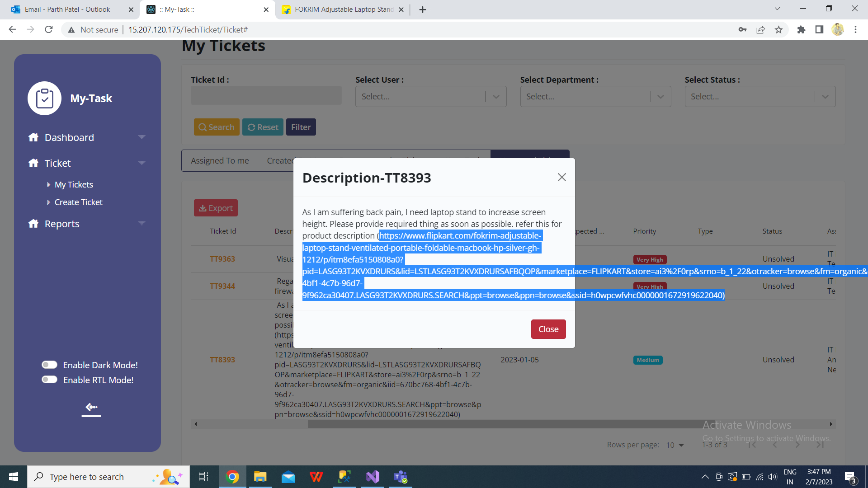
Task: Open ticket TT8393 link
Action: click(x=222, y=360)
